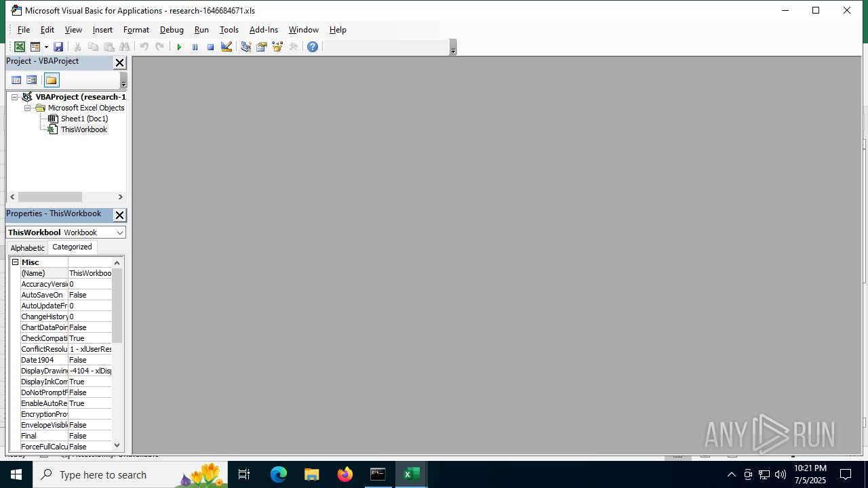The width and height of the screenshot is (868, 488).
Task: Open Project panel toolbar overflow arrow
Action: pos(123,81)
